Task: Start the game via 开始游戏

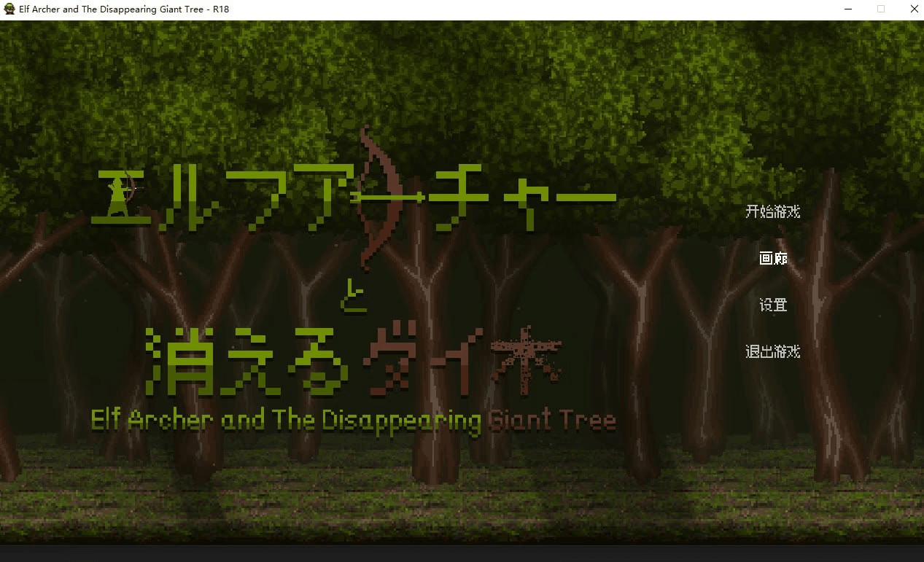Action: (x=772, y=212)
